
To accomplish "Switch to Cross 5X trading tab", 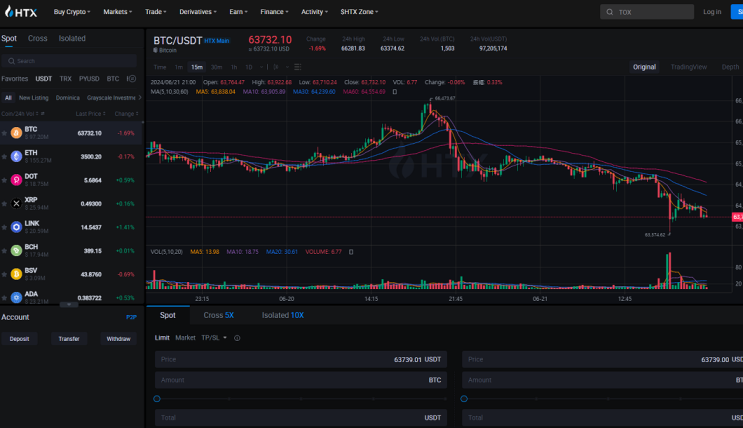I will point(218,315).
